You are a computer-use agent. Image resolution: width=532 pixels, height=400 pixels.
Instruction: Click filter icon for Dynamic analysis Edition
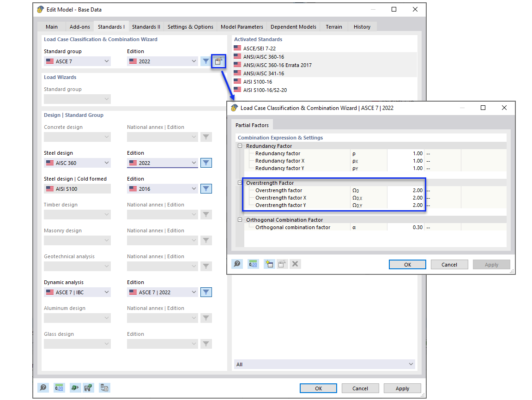coord(206,292)
